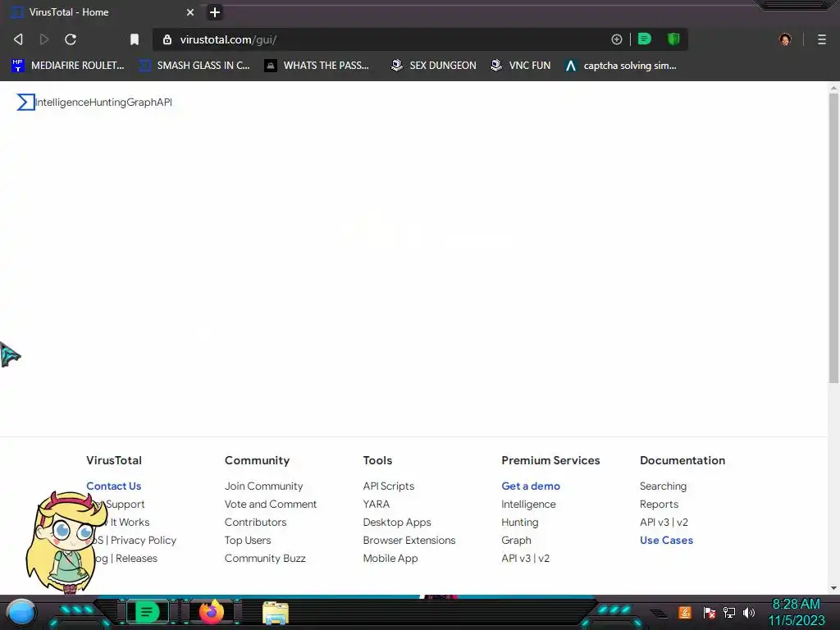Open the browser hamburger menu
This screenshot has height=630, width=840.
coord(822,39)
